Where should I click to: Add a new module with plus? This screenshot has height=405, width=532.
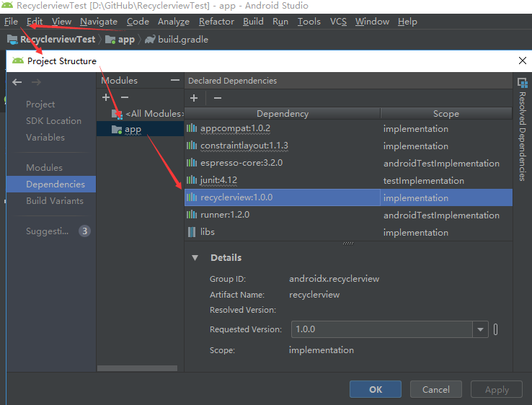pyautogui.click(x=106, y=97)
